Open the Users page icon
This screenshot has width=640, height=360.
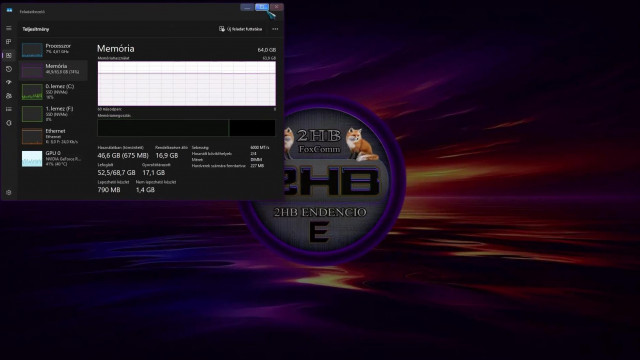point(9,96)
